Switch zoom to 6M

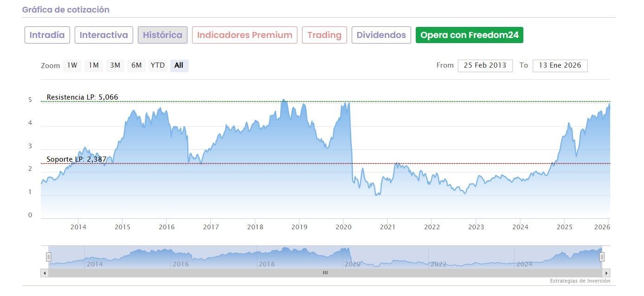coord(136,65)
